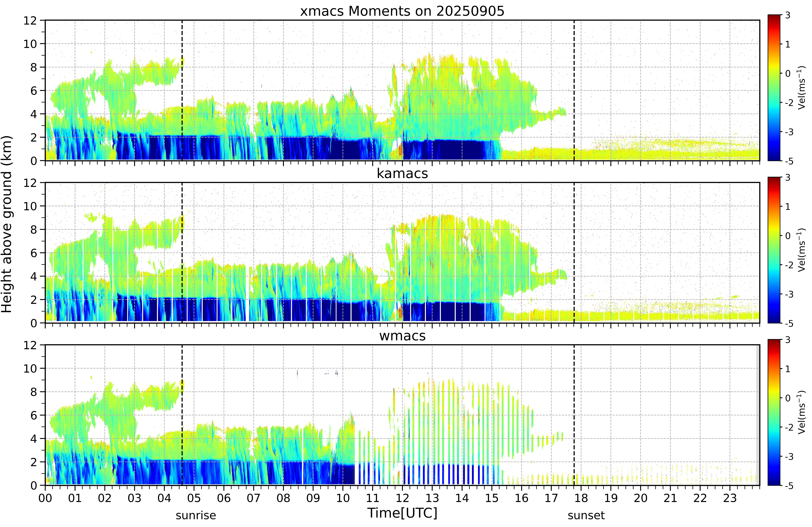The width and height of the screenshot is (812, 527).
Task: Click the 00 hour tick label on time axis
Action: click(45, 498)
